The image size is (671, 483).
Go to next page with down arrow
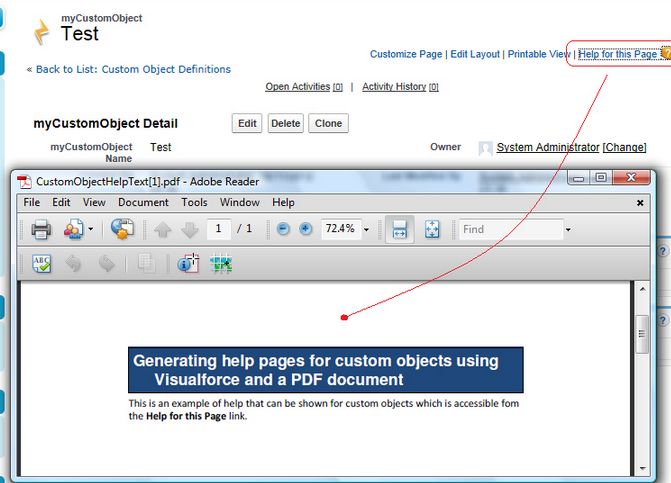[x=190, y=230]
